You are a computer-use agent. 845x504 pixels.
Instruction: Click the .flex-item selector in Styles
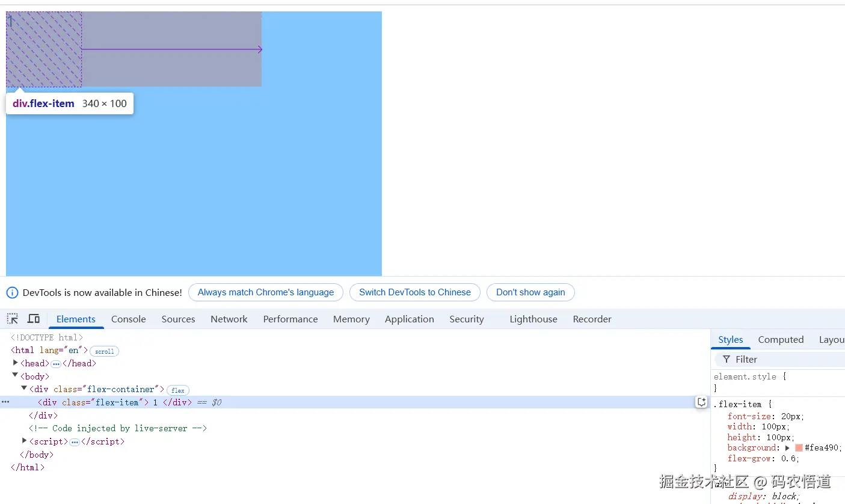point(738,404)
